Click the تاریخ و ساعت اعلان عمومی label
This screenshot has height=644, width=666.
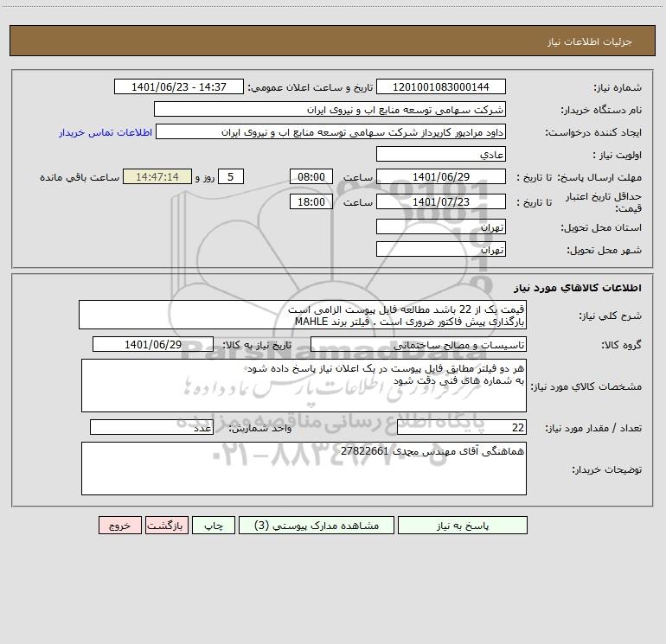point(311,87)
